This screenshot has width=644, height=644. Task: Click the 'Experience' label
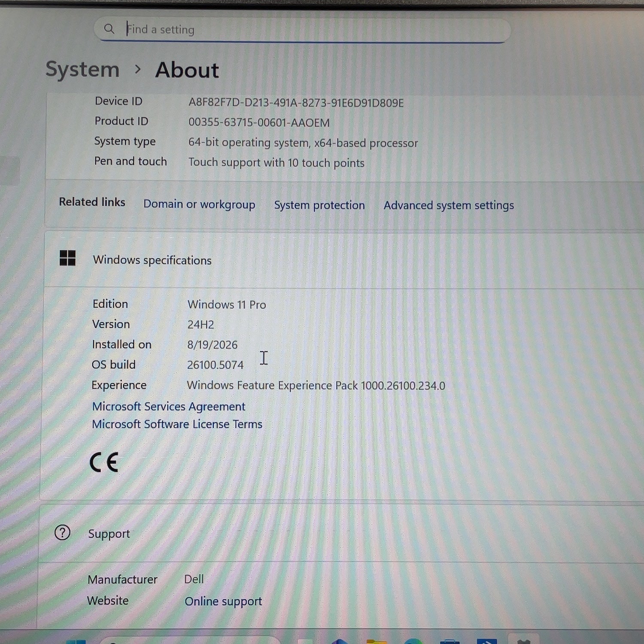tap(119, 385)
